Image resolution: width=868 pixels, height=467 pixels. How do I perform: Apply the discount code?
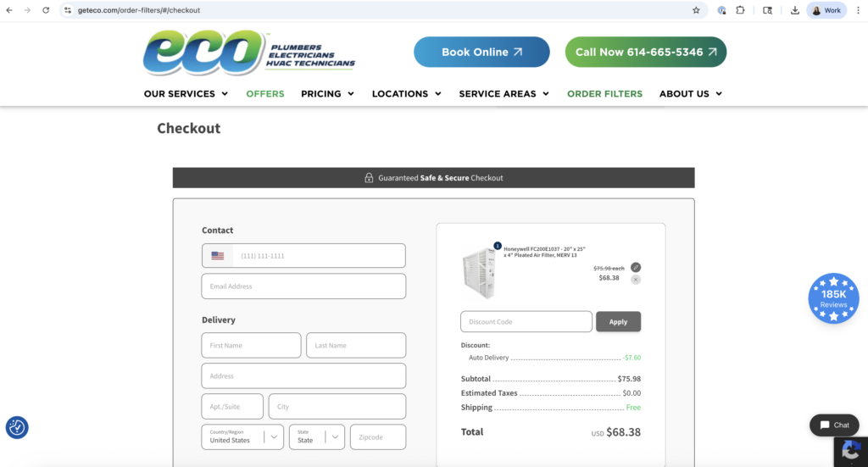pyautogui.click(x=618, y=321)
